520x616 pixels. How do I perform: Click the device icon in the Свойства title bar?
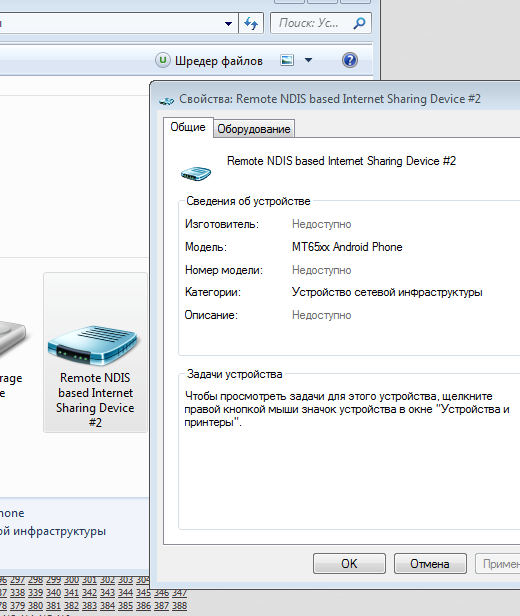pos(167,101)
